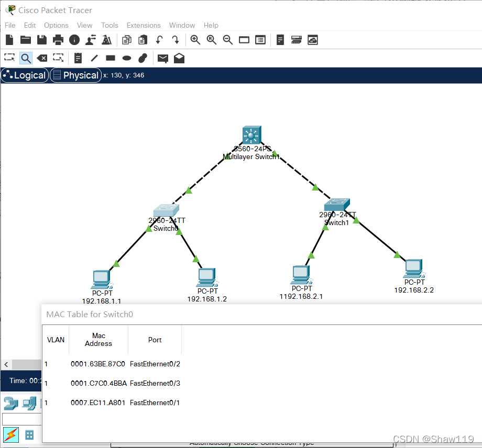Click the Zoom Reset magnifier icon
Image resolution: width=482 pixels, height=448 pixels.
pyautogui.click(x=212, y=40)
